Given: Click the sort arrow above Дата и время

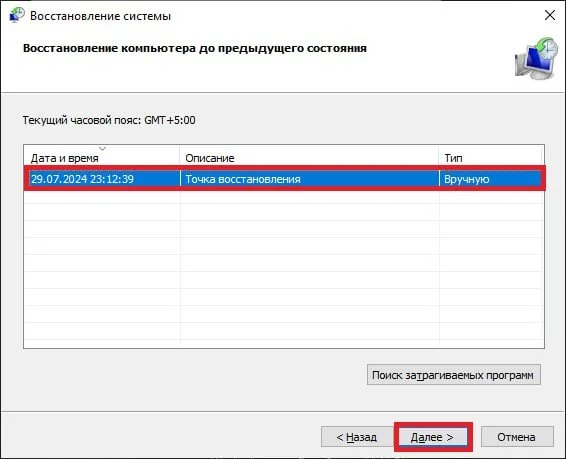Looking at the screenshot, I should (103, 148).
